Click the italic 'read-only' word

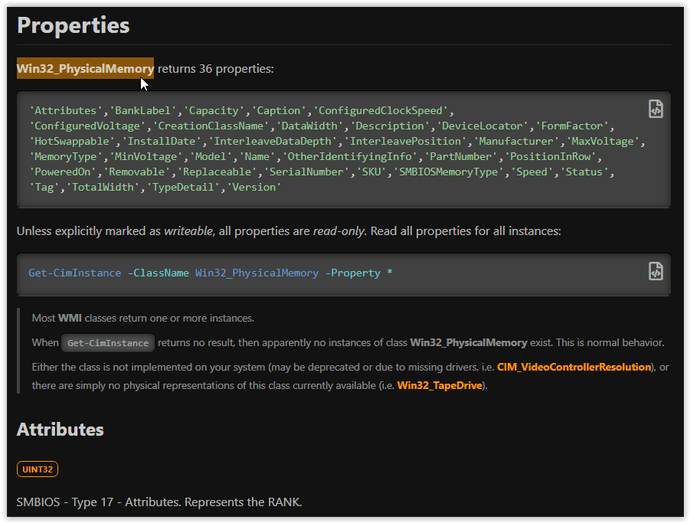click(339, 231)
